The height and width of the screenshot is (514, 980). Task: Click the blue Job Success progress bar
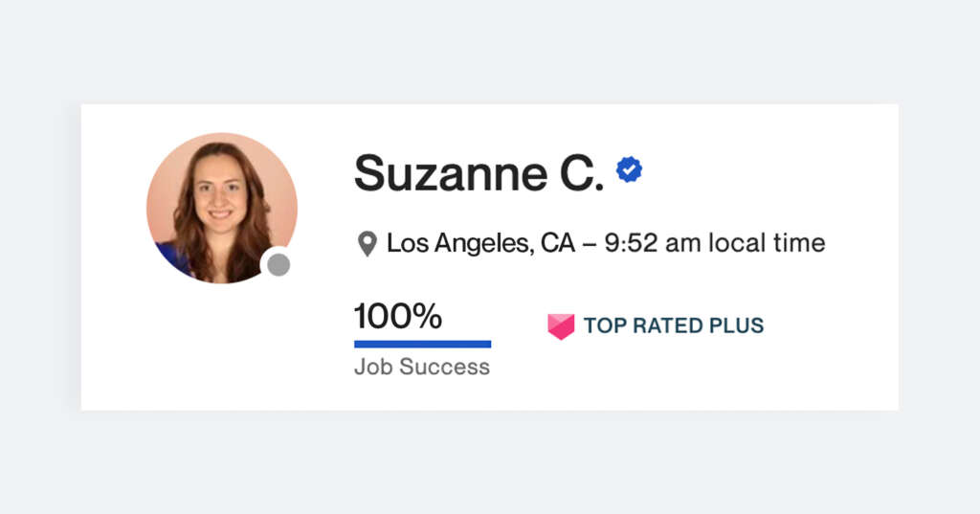(422, 344)
